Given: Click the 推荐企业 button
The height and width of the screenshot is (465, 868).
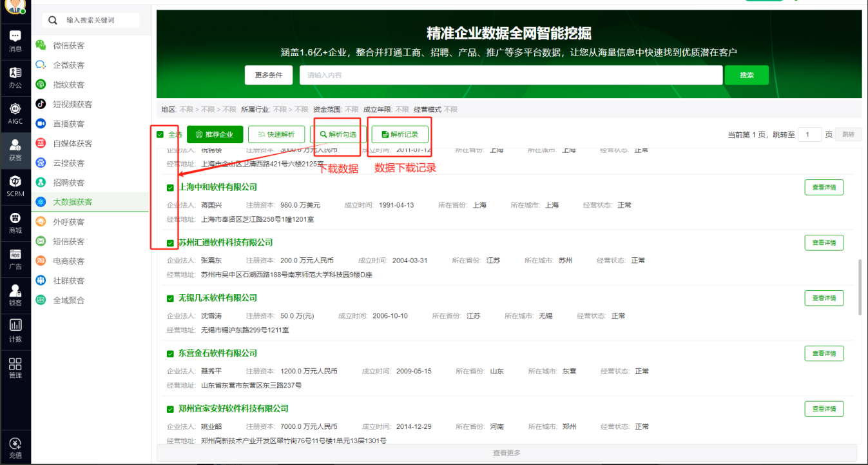Looking at the screenshot, I should click(215, 134).
